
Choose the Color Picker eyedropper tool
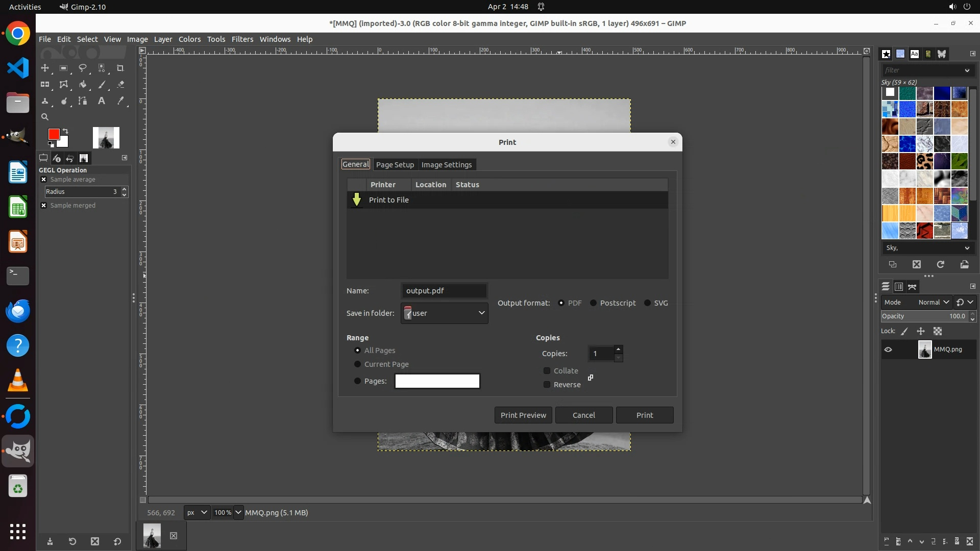click(120, 101)
